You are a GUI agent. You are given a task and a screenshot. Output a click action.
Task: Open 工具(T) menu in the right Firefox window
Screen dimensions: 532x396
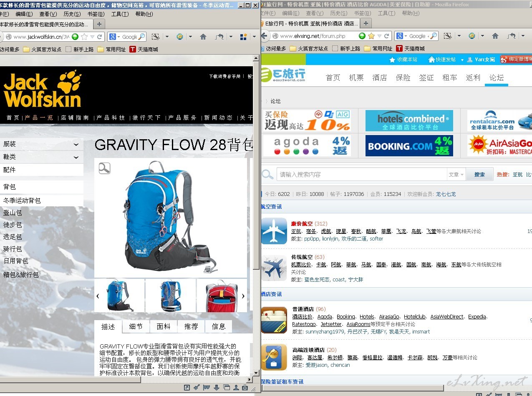386,13
